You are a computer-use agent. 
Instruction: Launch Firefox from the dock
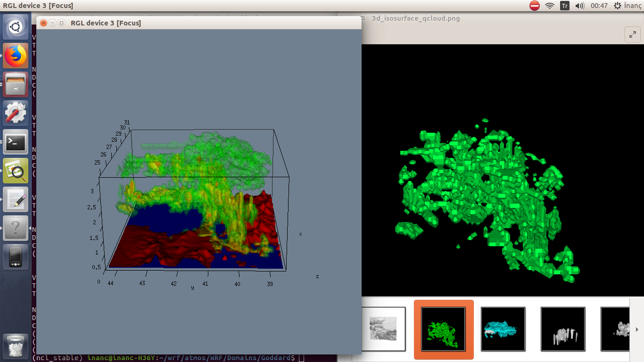point(16,56)
